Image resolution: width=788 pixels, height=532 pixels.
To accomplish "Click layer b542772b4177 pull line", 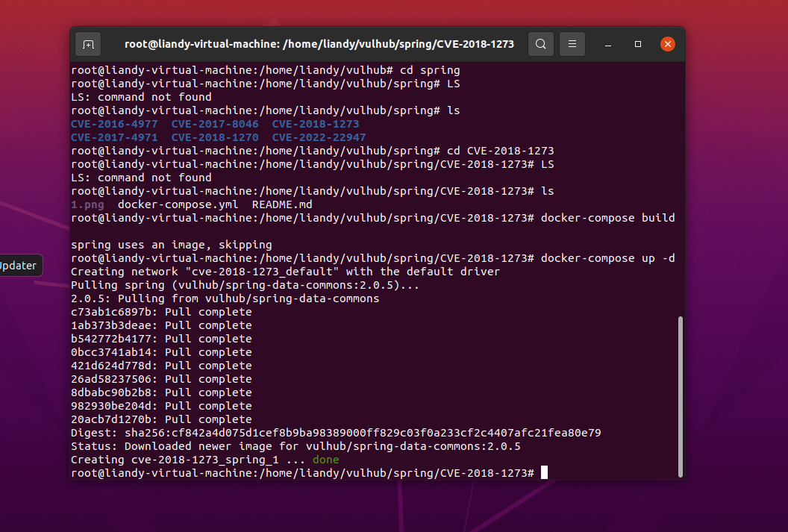I will pyautogui.click(x=161, y=339).
